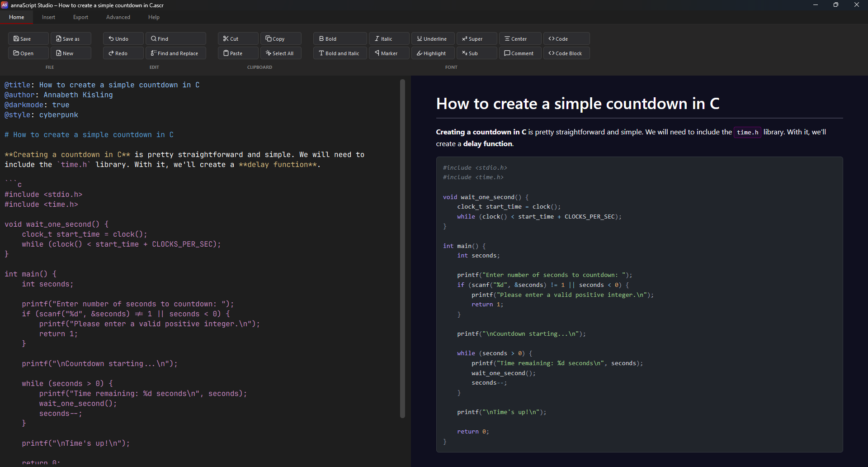Click the preview heading title

578,104
